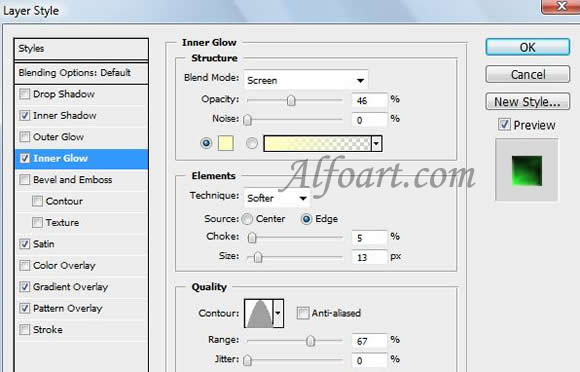580x372 pixels.
Task: Select the Satin style label
Action: pos(44,244)
